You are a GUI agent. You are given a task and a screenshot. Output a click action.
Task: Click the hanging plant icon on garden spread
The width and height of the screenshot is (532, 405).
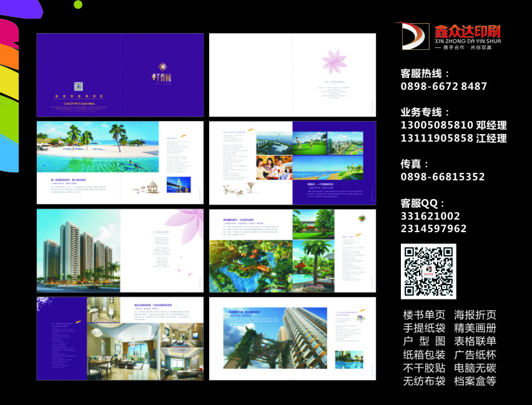(361, 219)
